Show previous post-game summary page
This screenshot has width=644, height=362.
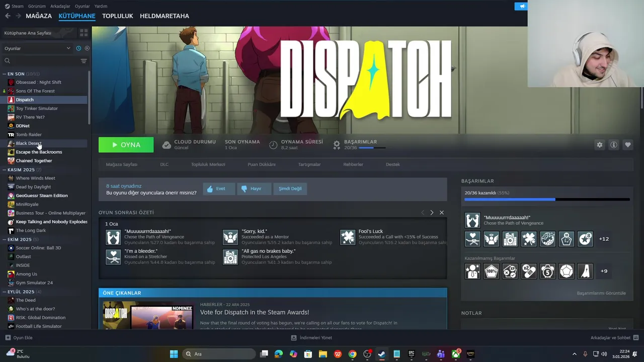pos(423,213)
